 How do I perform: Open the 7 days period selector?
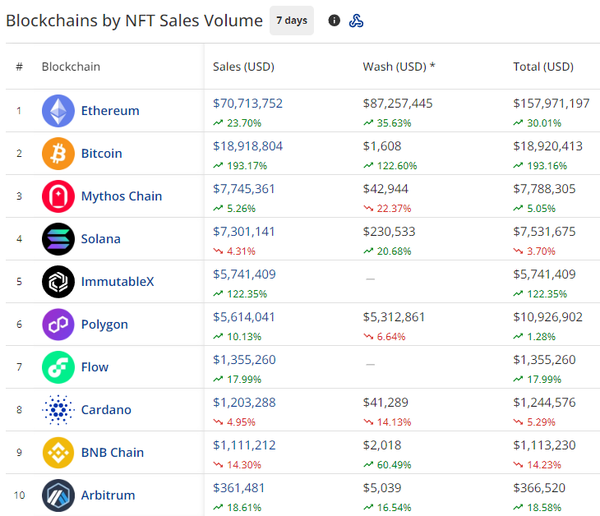tap(292, 21)
